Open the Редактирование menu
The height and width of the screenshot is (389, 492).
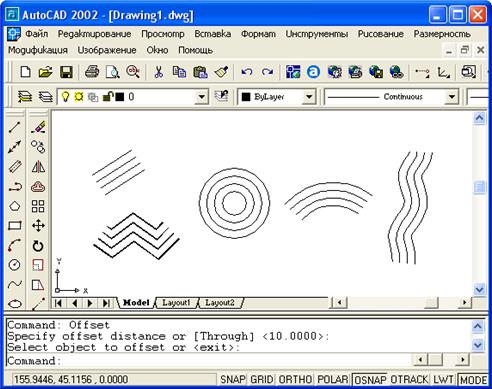94,34
